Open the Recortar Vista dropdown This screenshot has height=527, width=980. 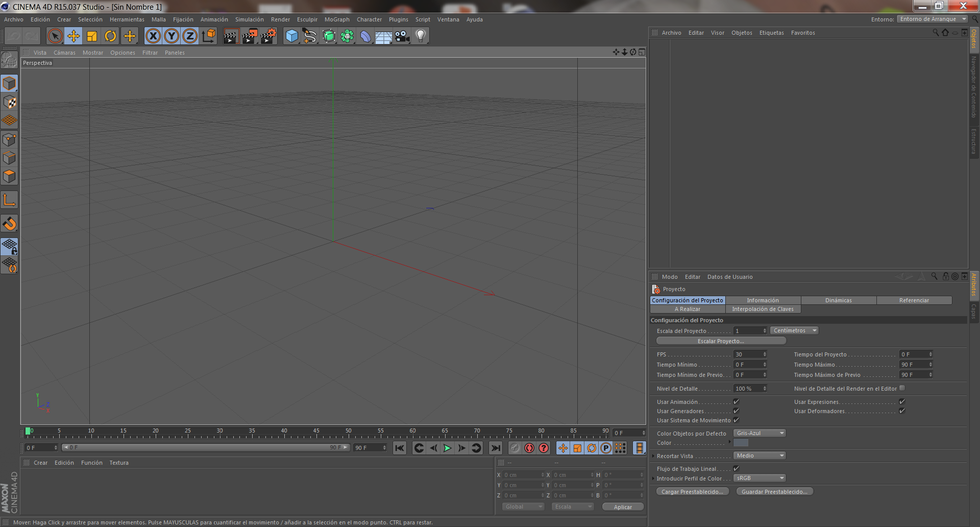pos(759,456)
